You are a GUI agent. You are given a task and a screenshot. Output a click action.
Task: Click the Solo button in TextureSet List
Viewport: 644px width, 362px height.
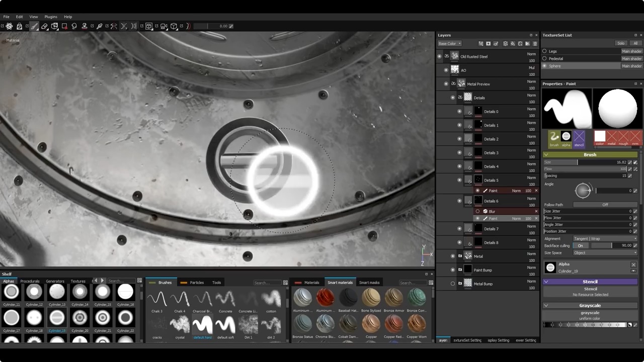tap(621, 43)
